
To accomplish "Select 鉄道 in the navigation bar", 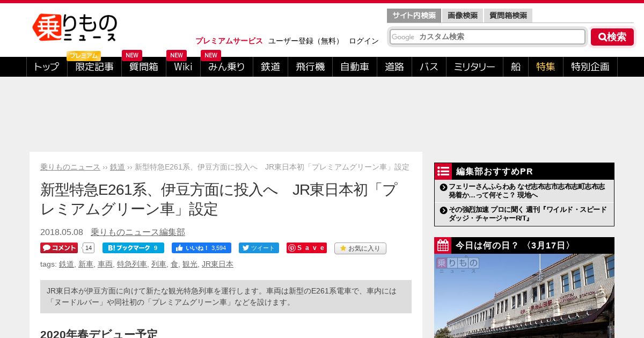I will tap(270, 67).
